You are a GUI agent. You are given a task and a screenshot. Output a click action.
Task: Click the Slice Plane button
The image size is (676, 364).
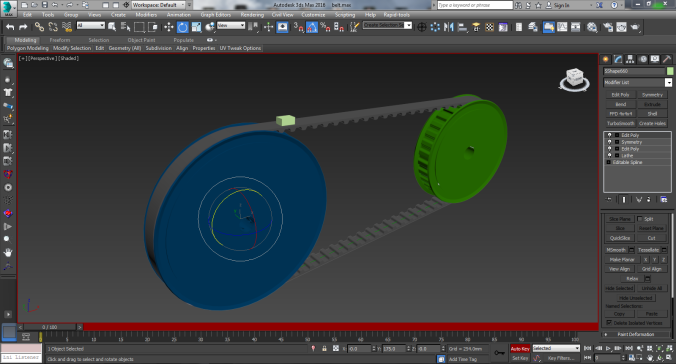[620, 219]
